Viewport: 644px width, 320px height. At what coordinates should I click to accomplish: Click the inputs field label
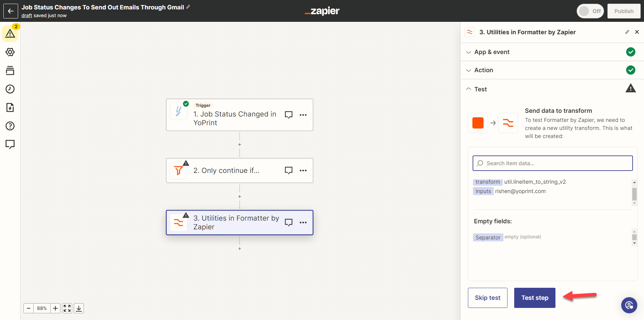pyautogui.click(x=483, y=191)
